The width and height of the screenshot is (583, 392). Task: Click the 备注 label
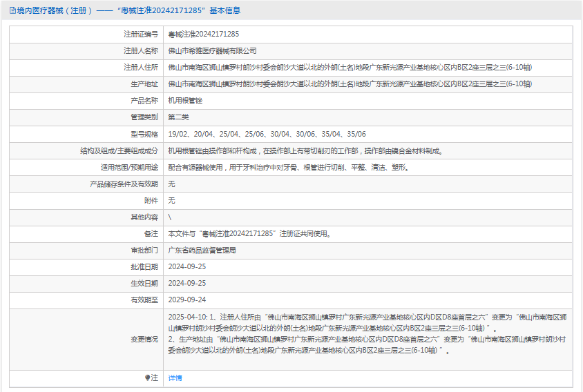151,234
